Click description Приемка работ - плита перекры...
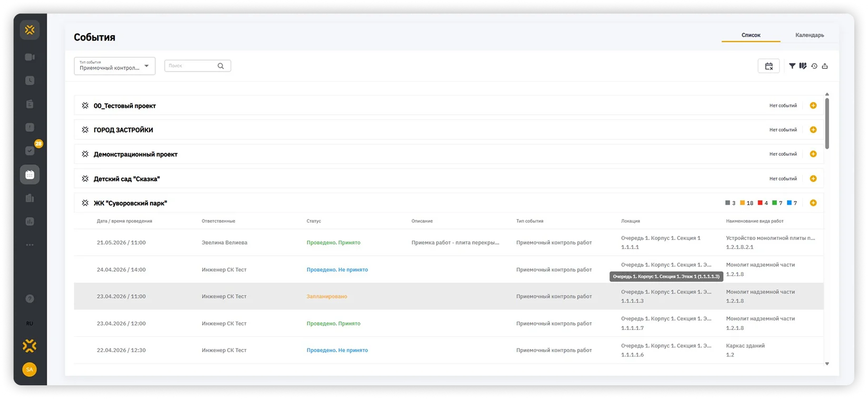 455,243
